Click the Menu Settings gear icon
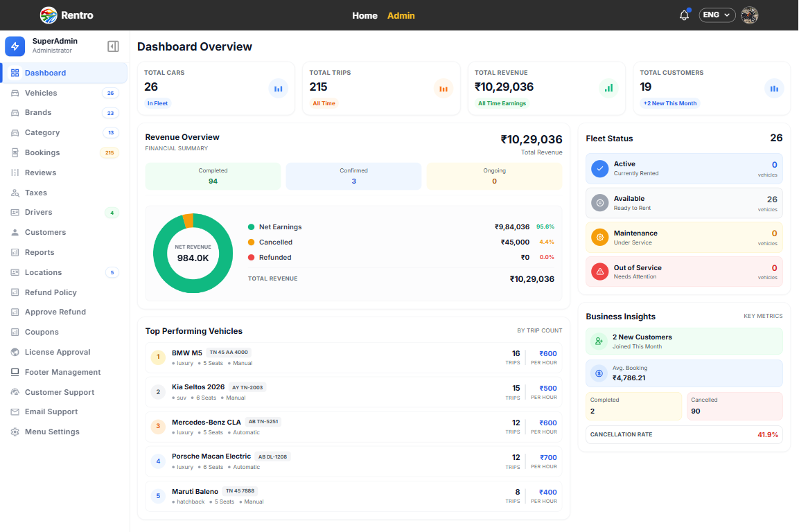799x532 pixels. point(15,432)
